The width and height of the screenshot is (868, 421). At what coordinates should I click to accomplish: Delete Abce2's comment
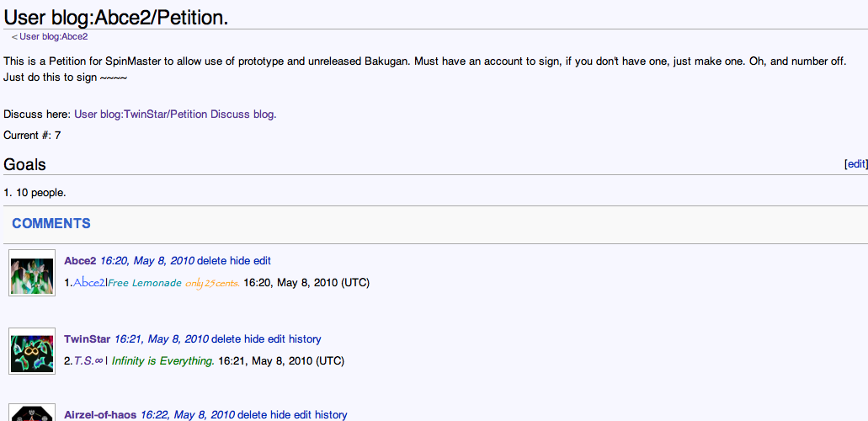point(211,261)
